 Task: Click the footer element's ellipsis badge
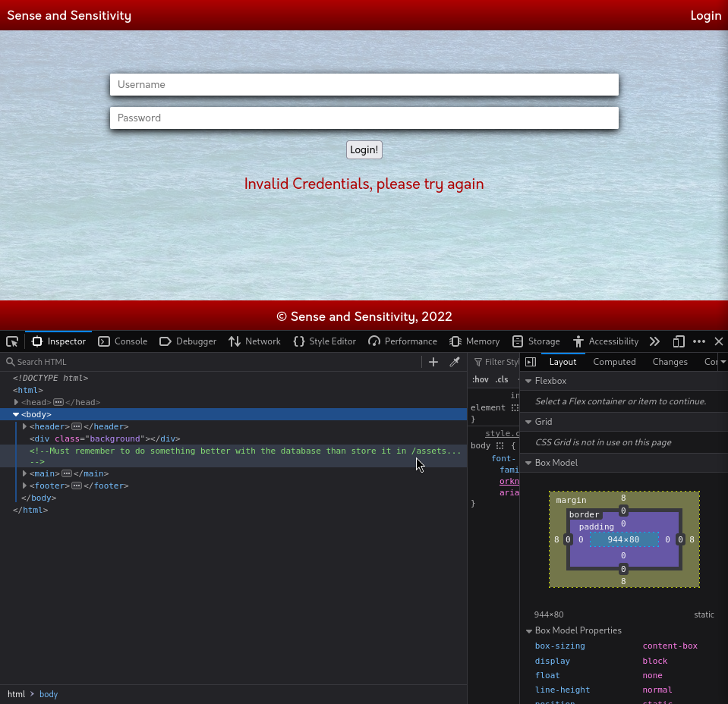[77, 486]
